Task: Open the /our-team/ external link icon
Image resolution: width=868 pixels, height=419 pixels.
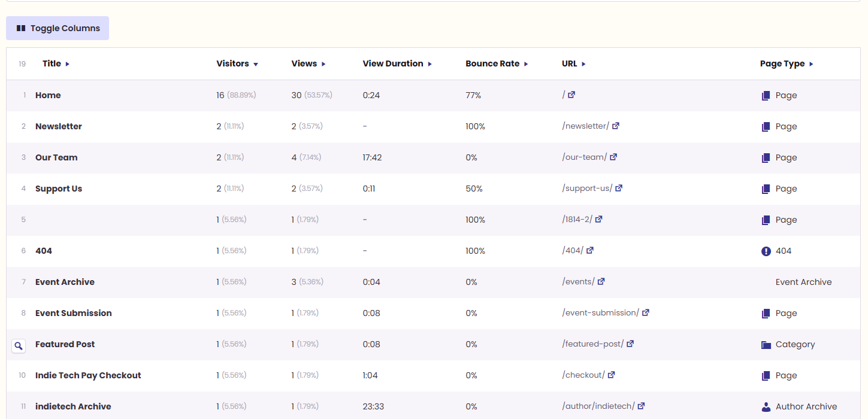Action: (613, 157)
